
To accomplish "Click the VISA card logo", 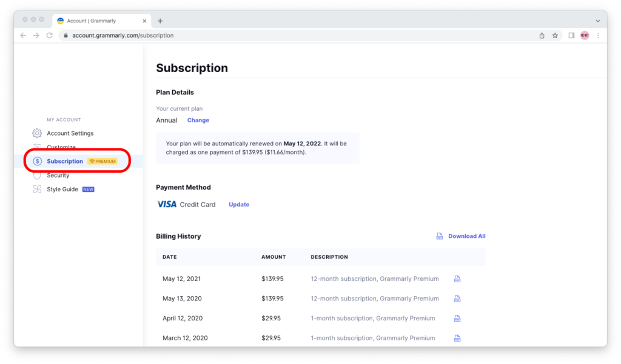I will pyautogui.click(x=167, y=205).
